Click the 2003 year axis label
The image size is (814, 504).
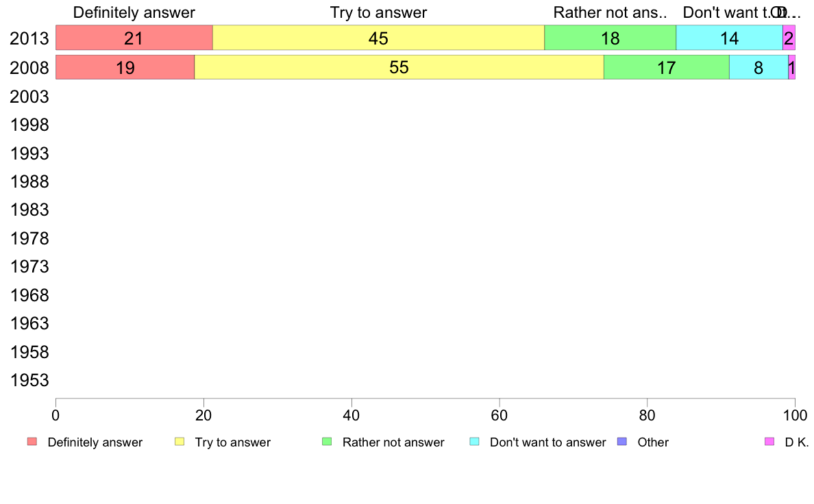point(29,97)
